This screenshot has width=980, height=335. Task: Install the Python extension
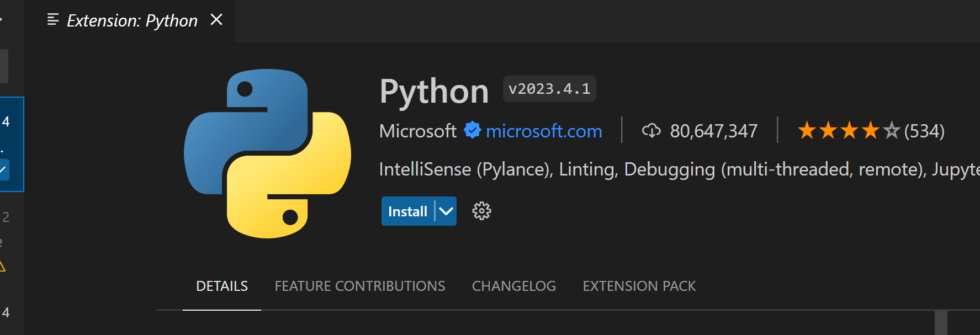(407, 211)
